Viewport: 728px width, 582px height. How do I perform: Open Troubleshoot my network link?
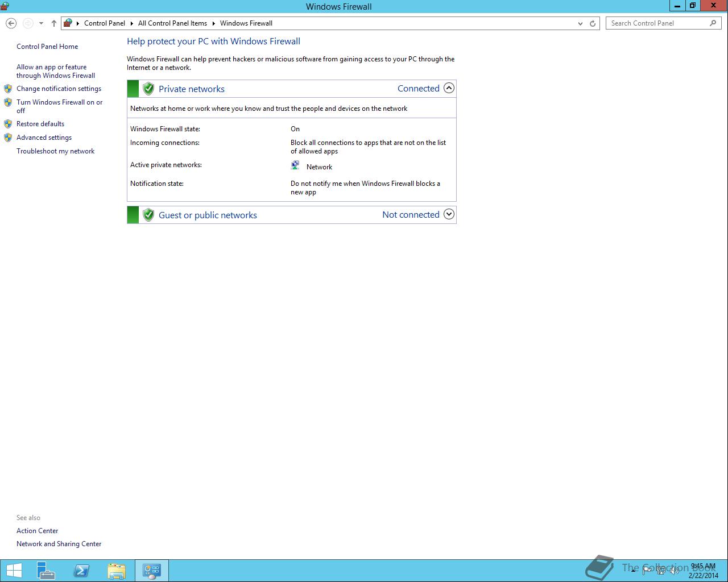click(55, 151)
